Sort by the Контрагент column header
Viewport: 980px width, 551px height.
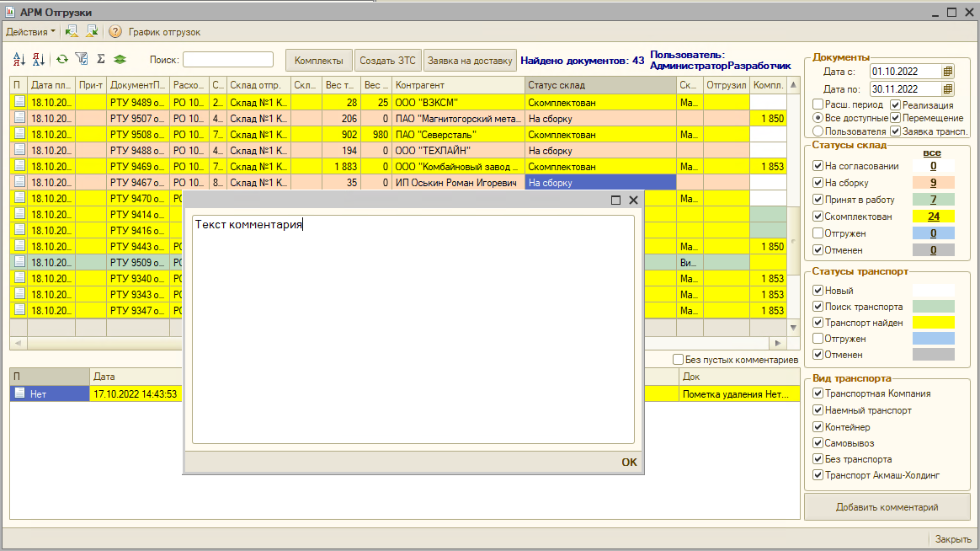click(x=459, y=84)
